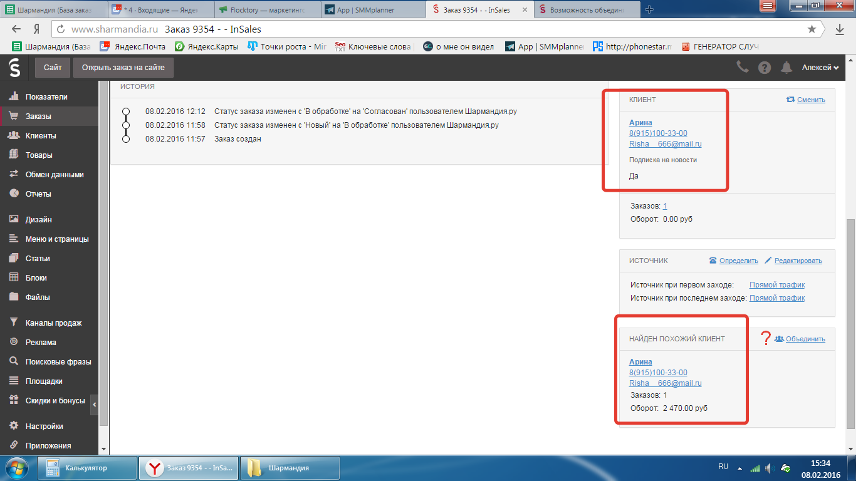This screenshot has height=481, width=868.
Task: Click Редактировать source link
Action: (x=798, y=261)
